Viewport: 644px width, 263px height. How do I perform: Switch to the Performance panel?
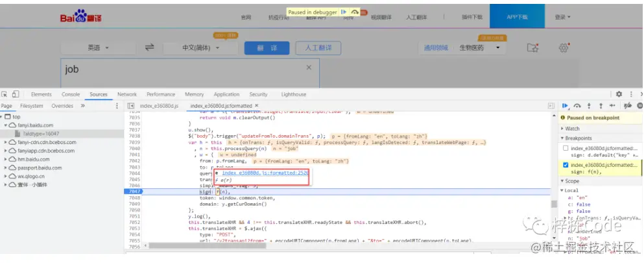161,94
